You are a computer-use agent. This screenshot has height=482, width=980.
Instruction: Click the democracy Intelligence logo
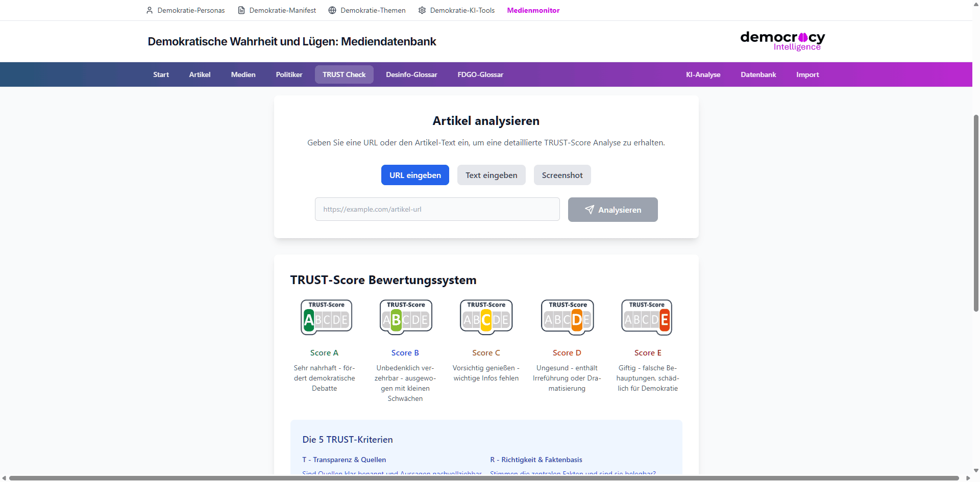point(782,41)
